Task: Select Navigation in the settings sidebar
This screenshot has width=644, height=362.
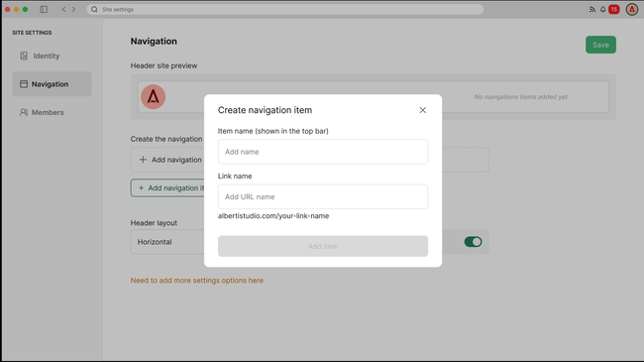Action: [x=52, y=84]
